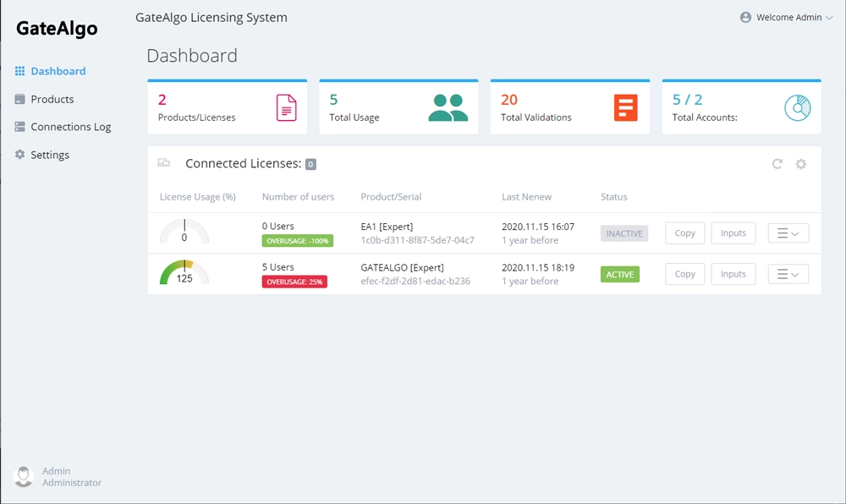
Task: Select serial 1c0b-d311-8f87-5de7-04c7
Action: coord(418,240)
